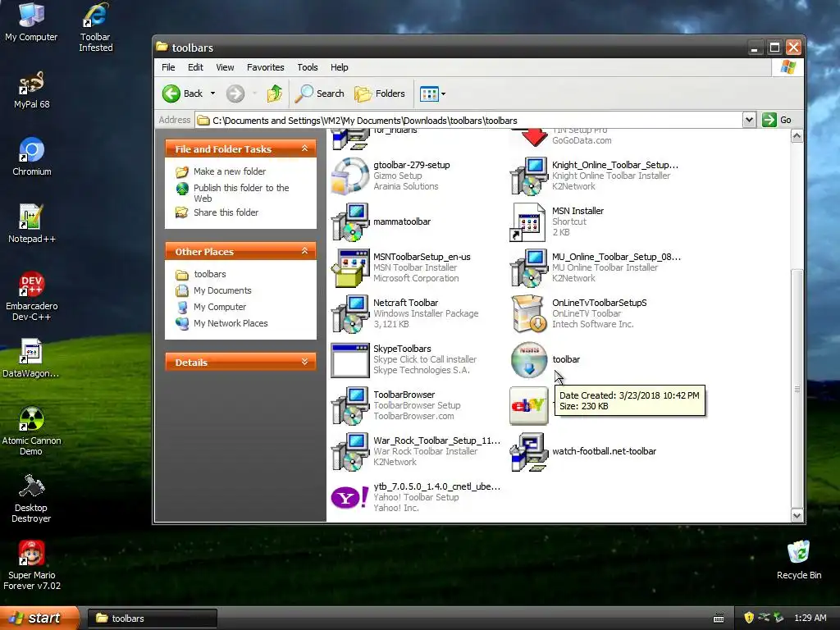
Task: Click the Up folder toolbar icon
Action: pos(274,94)
